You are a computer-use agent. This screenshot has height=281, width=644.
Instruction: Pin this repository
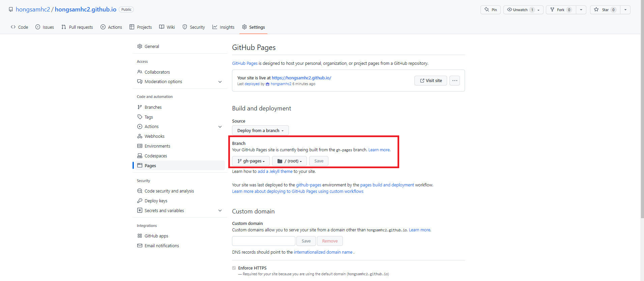coord(491,10)
